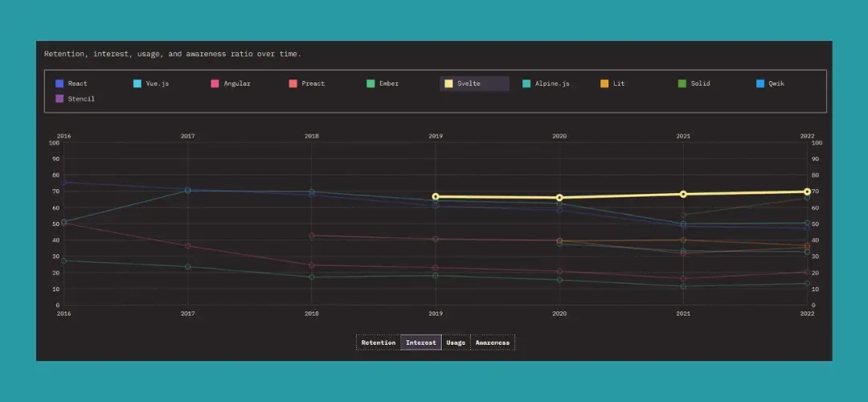Select the Interest tab
This screenshot has width=868, height=402.
point(420,343)
